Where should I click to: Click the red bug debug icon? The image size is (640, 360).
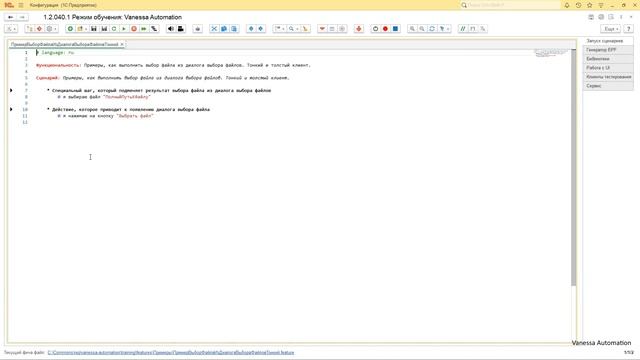(359, 29)
